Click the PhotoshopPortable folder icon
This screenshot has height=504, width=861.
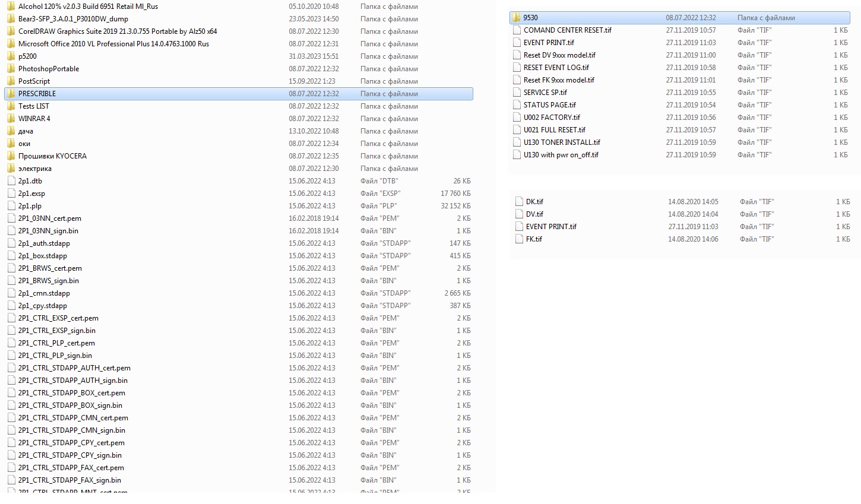tap(11, 69)
